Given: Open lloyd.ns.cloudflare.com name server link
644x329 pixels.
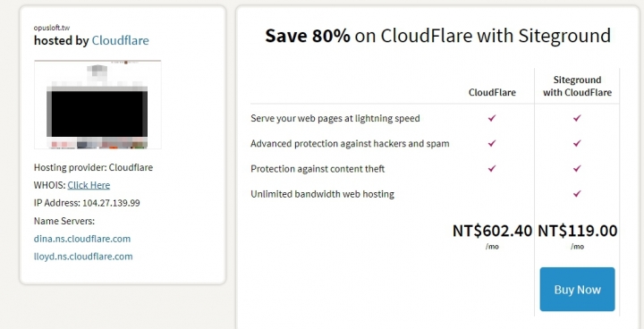Looking at the screenshot, I should click(x=83, y=257).
